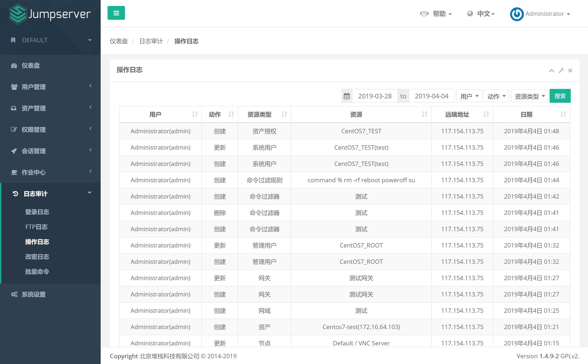Open the 用户 filter dropdown
This screenshot has height=364, width=588.
tap(469, 96)
